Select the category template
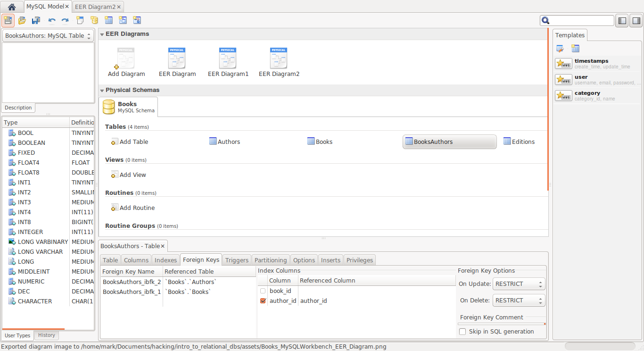The width and height of the screenshot is (644, 351). pos(598,96)
